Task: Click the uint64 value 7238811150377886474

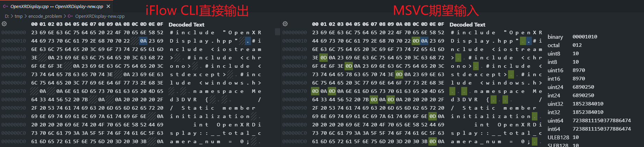Action: tap(601, 120)
